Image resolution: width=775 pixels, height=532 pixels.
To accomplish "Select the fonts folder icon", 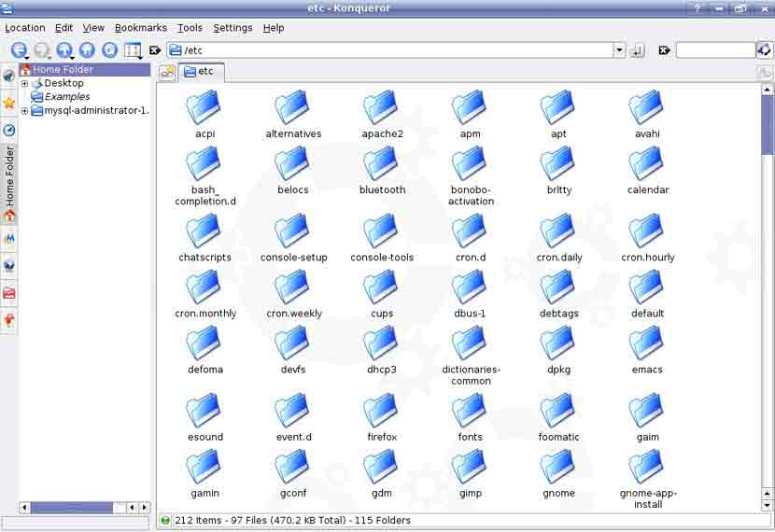I will 470,411.
